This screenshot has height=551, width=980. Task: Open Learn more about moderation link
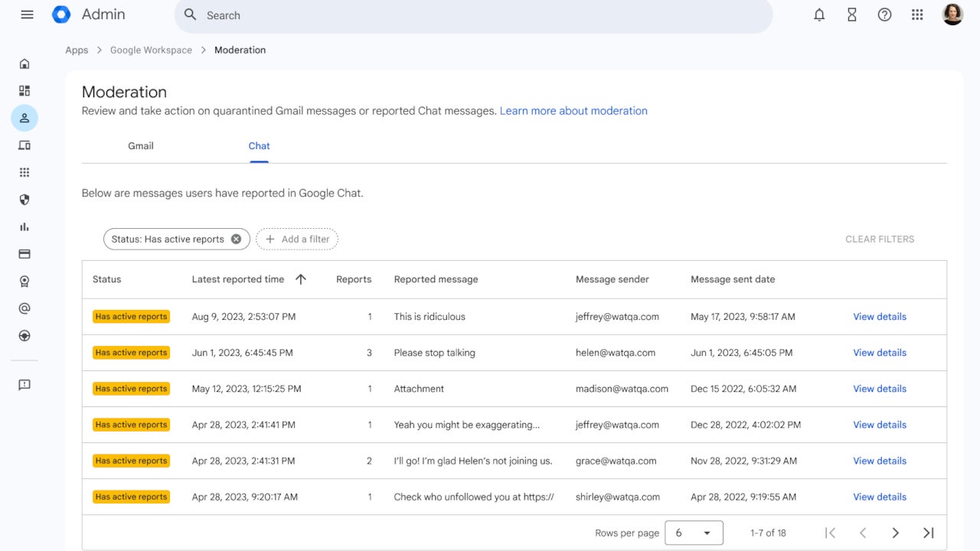(x=573, y=111)
